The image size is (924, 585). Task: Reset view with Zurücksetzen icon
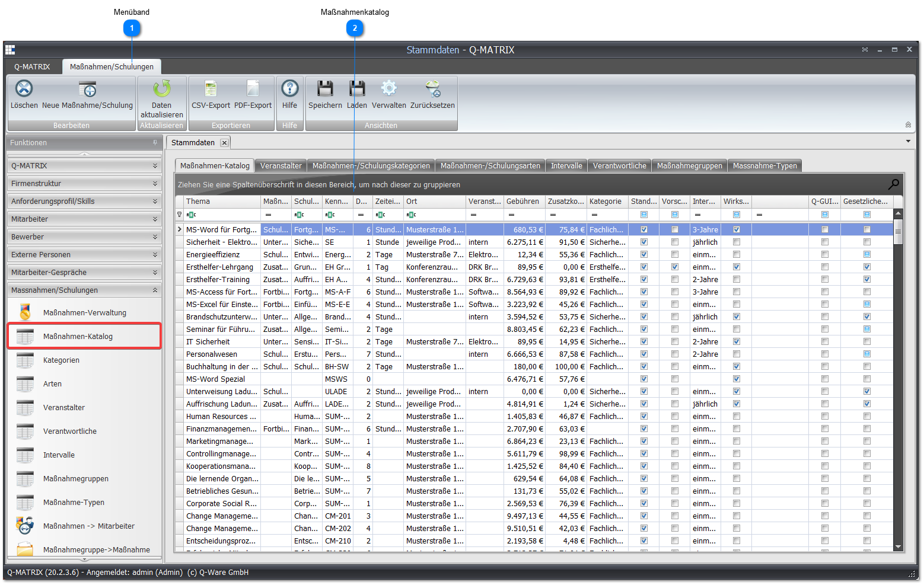(x=433, y=89)
